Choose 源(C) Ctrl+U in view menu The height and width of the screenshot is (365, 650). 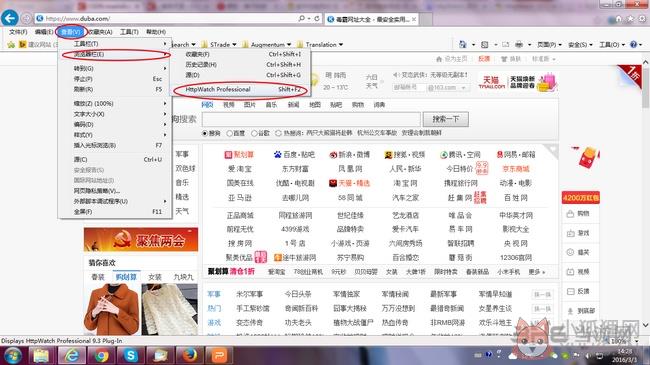point(115,159)
